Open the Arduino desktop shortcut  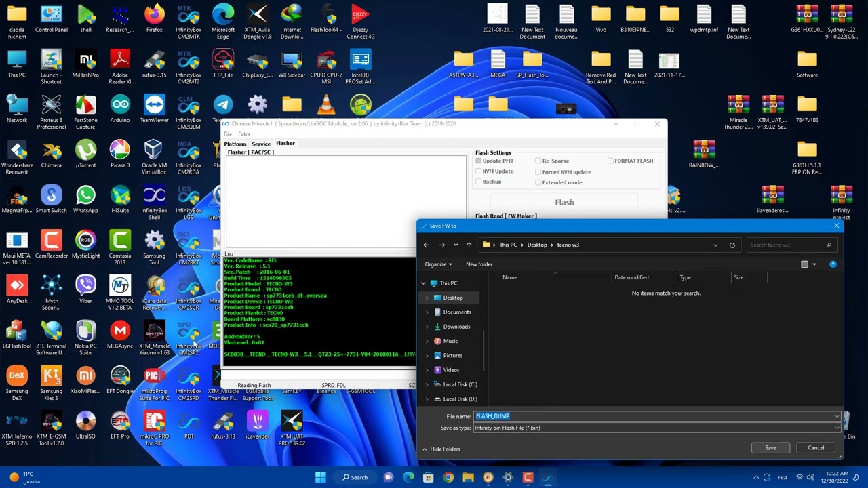[120, 109]
